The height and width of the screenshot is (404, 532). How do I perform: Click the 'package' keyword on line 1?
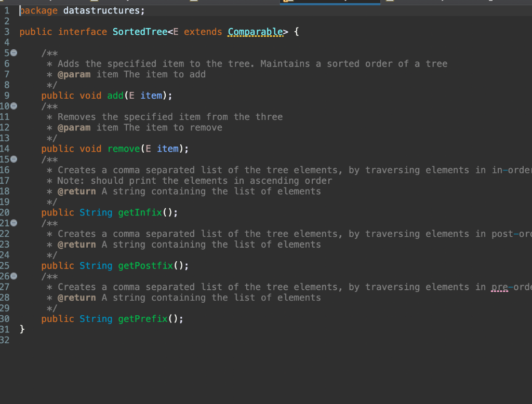tap(38, 10)
